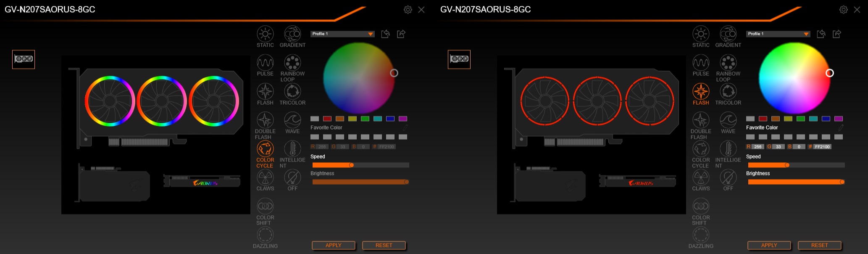Select graphics card thumbnail in left window
This screenshot has height=254, width=868.
pos(24,59)
